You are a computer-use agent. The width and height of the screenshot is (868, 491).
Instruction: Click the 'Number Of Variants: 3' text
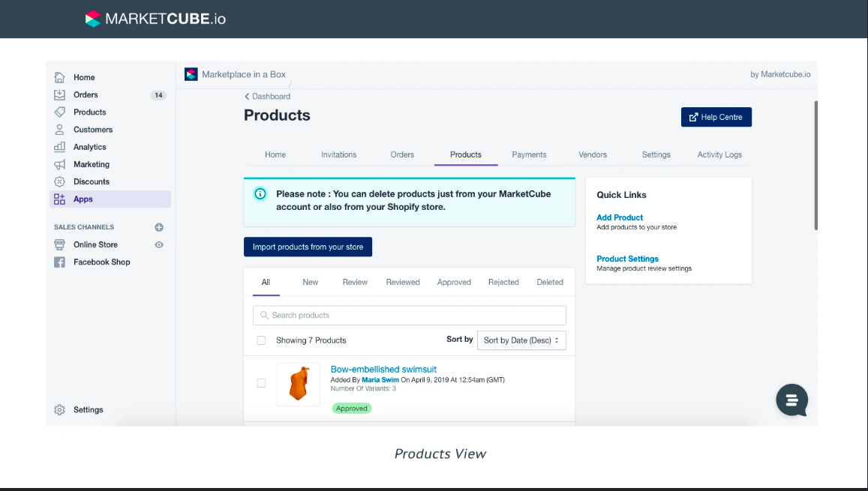click(x=363, y=389)
